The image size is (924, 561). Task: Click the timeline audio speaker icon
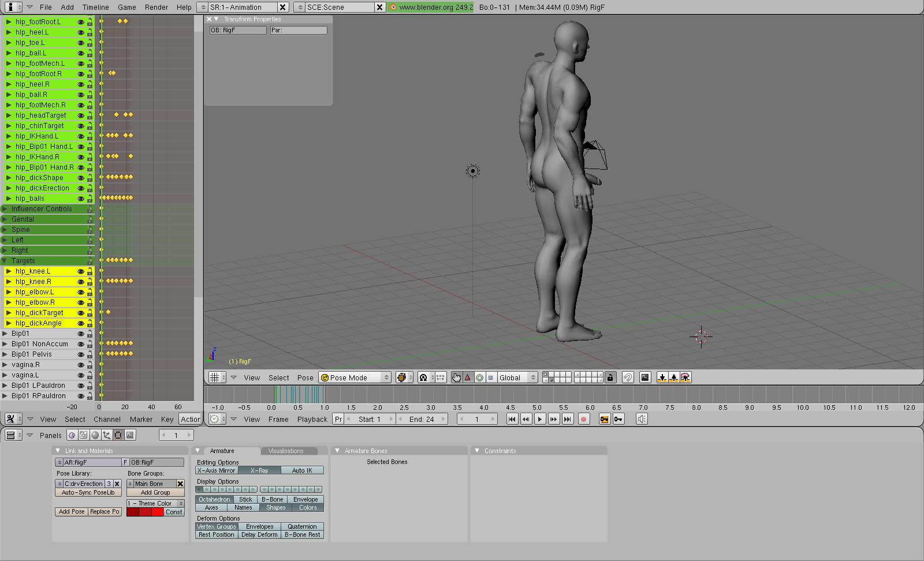(642, 419)
